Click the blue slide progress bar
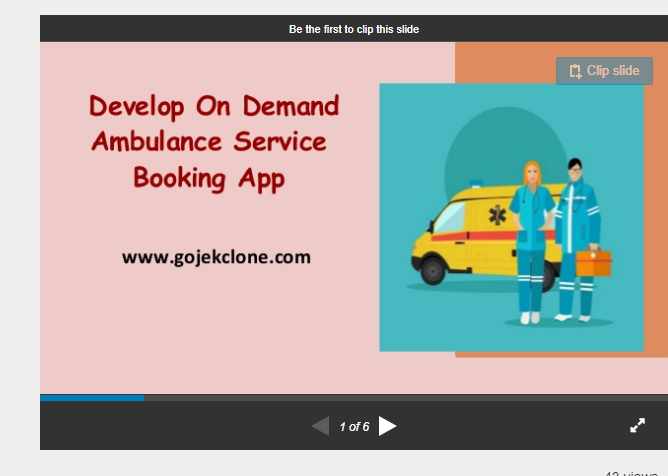Image resolution: width=668 pixels, height=476 pixels. pyautogui.click(x=92, y=398)
